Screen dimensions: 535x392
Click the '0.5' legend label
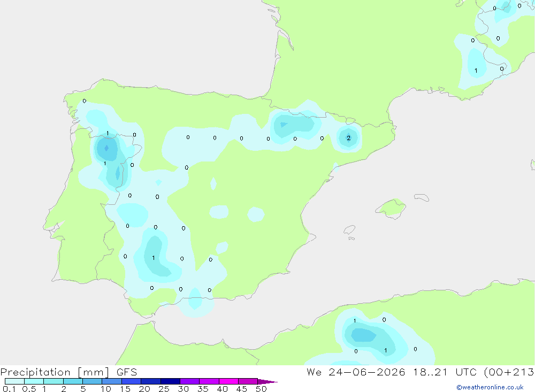tap(29, 389)
